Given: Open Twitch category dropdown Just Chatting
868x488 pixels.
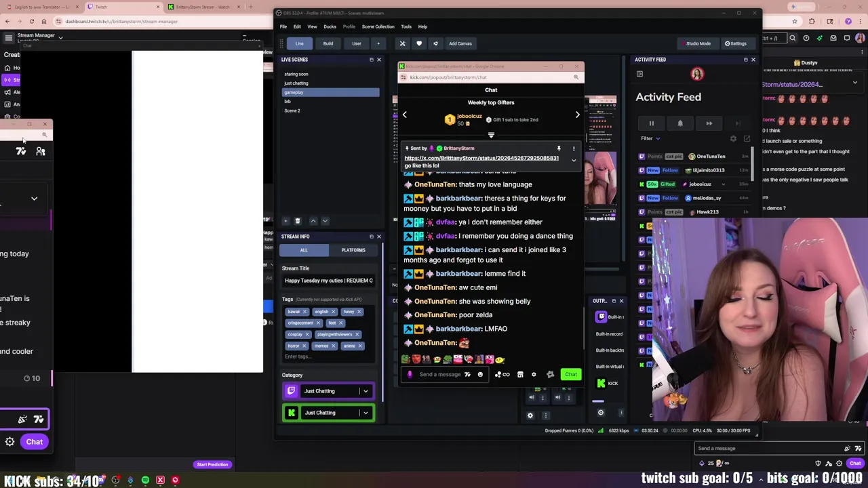Looking at the screenshot, I should 366,391.
